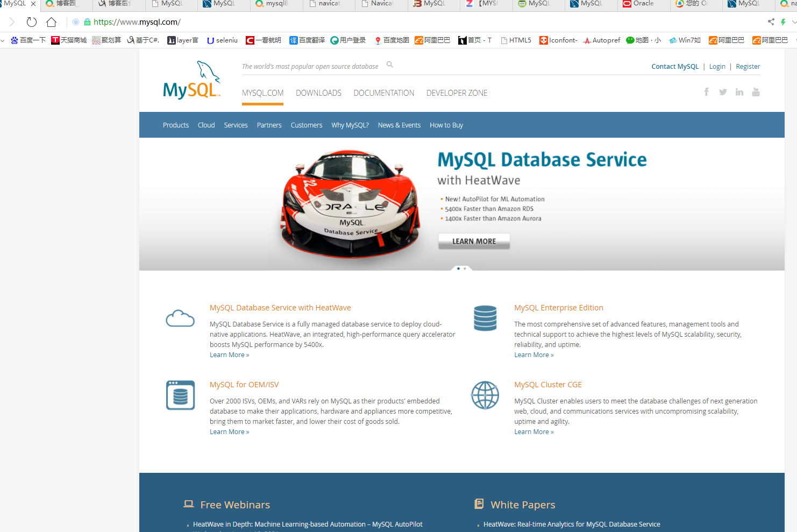Viewport: 797px width, 532px height.
Task: Visit MySQL Twitter page icon
Action: pos(723,92)
